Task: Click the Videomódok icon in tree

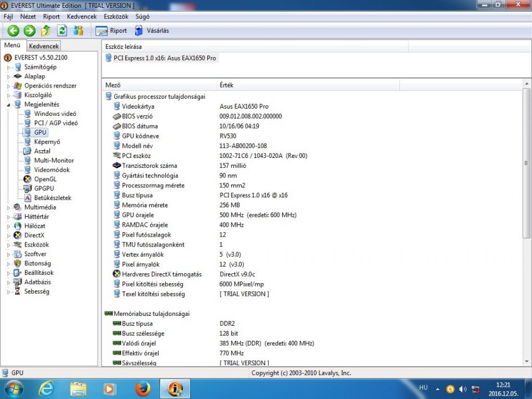Action: [28, 170]
